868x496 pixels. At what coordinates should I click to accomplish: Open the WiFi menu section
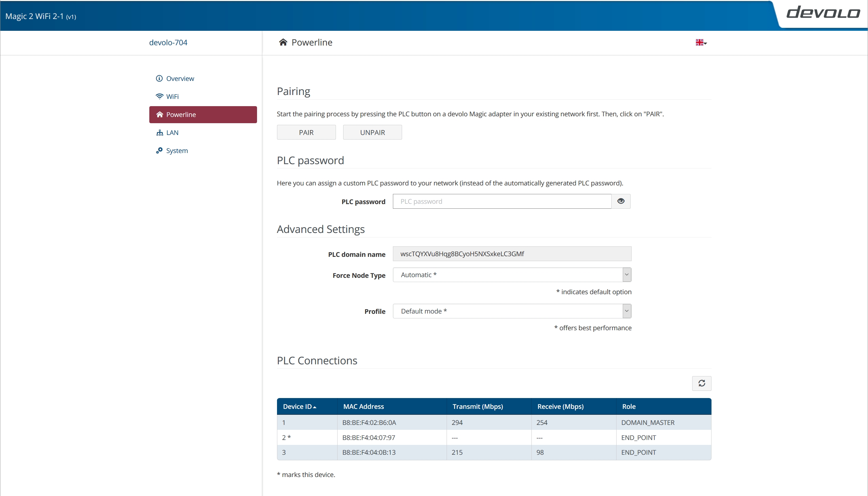click(x=172, y=96)
